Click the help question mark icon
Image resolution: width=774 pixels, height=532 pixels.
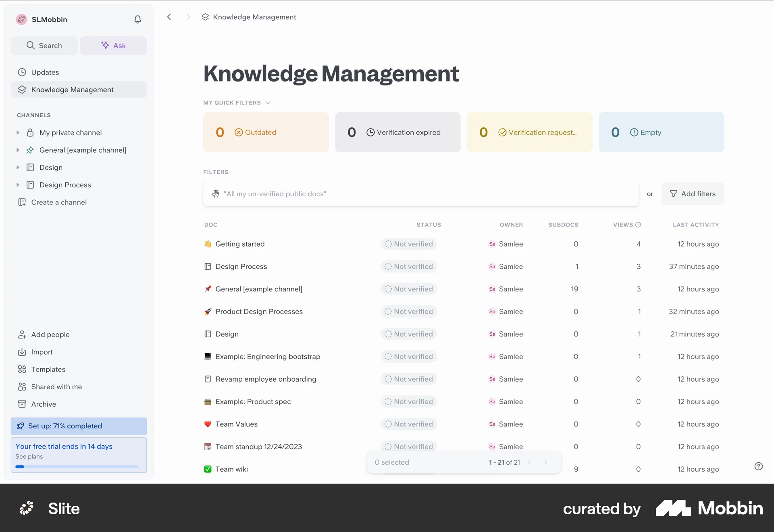pyautogui.click(x=758, y=466)
